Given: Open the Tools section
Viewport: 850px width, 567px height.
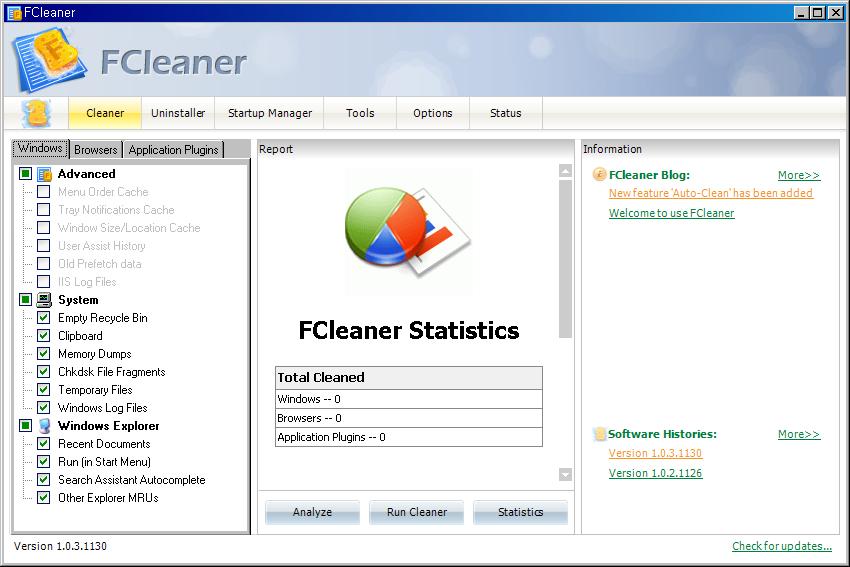Looking at the screenshot, I should pos(360,113).
